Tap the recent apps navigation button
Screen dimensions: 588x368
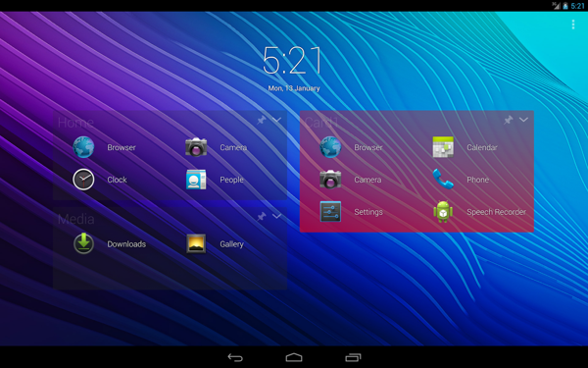[353, 357]
